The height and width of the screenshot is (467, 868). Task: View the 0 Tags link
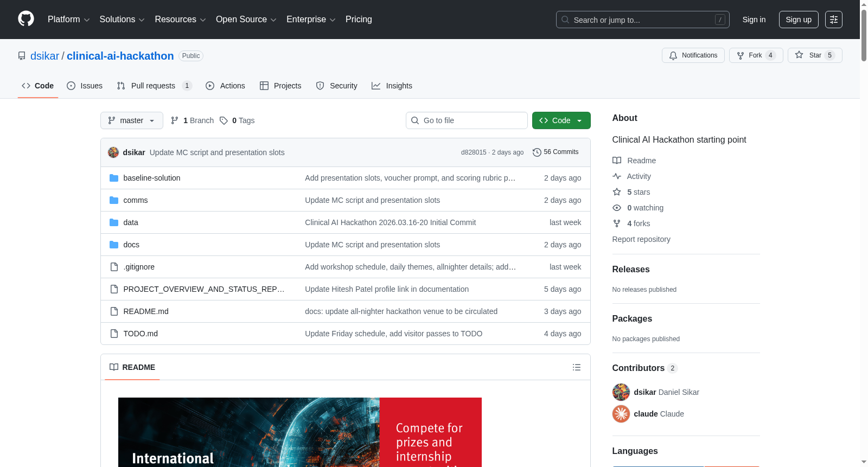(x=238, y=120)
